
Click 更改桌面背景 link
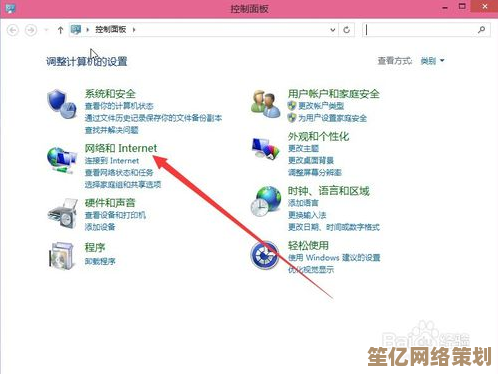[x=311, y=161]
